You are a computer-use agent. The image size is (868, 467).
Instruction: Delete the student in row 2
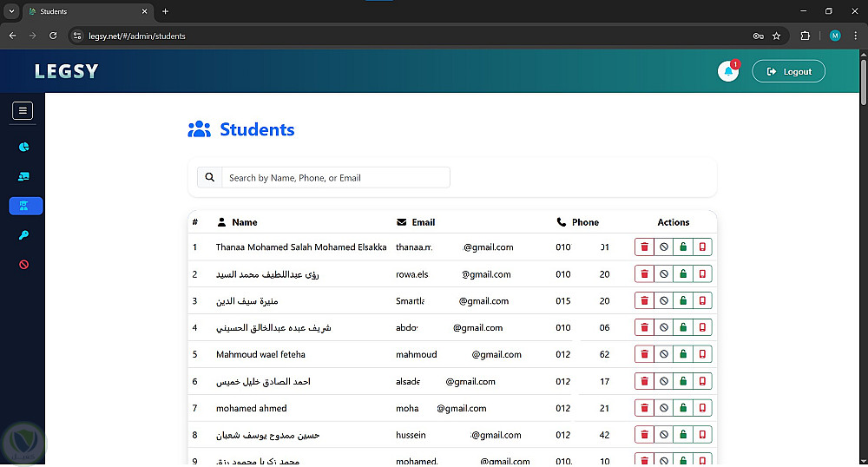click(644, 274)
